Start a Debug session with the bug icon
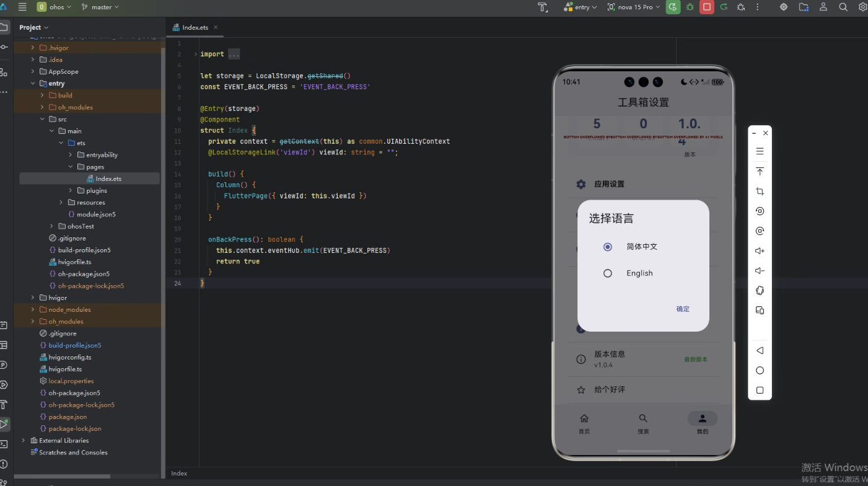The height and width of the screenshot is (486, 868). pos(690,7)
